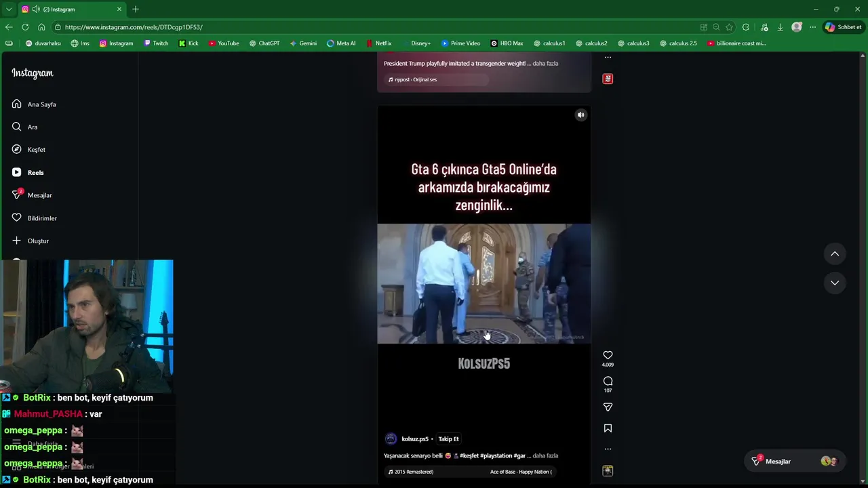
Task: Follow kolsuz.ps5 with Takip Et
Action: 448,439
